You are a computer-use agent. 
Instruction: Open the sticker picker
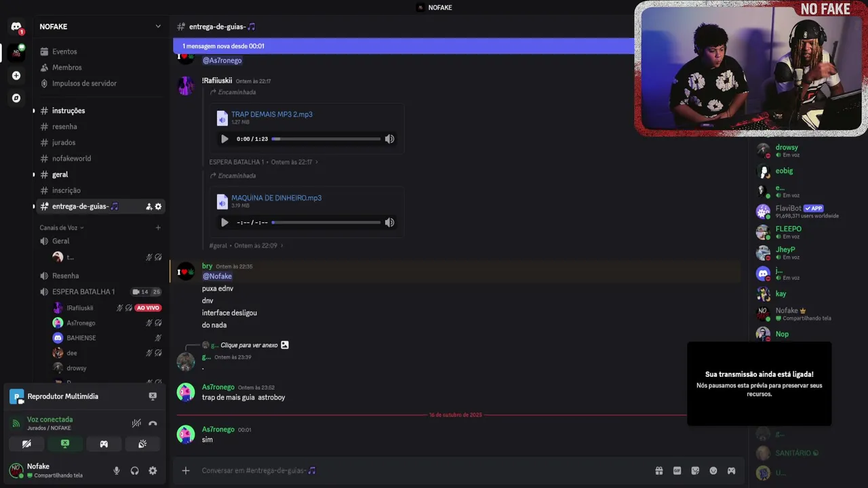695,470
